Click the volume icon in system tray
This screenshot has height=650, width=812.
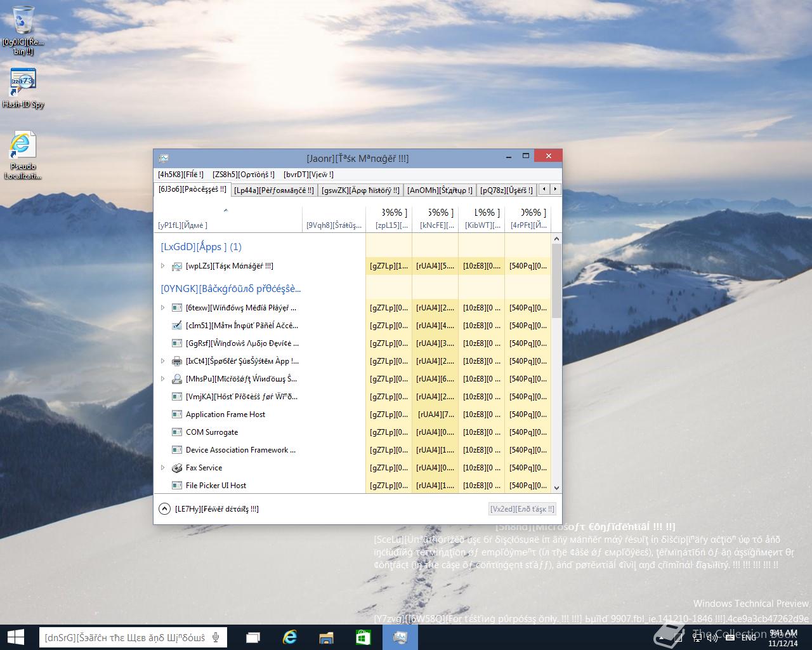pos(712,637)
